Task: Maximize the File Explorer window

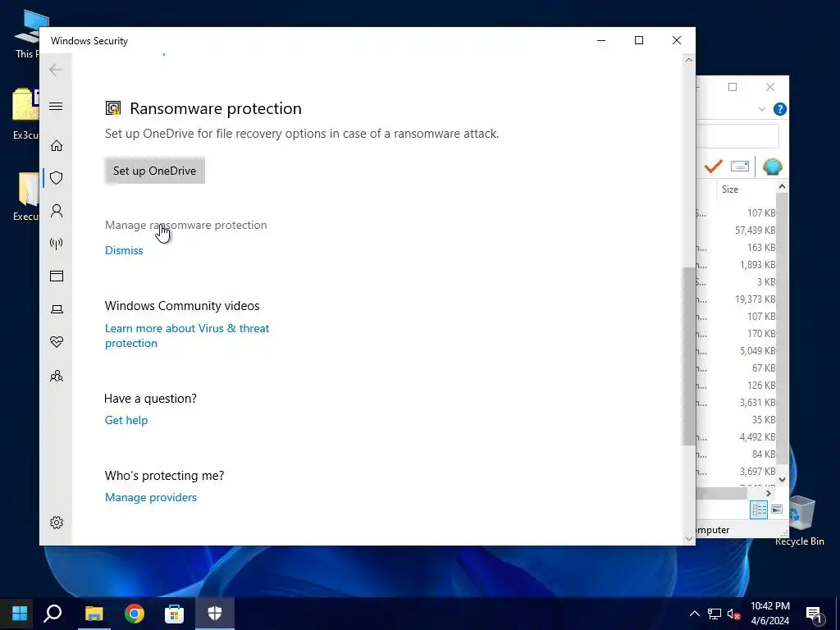Action: click(733, 87)
